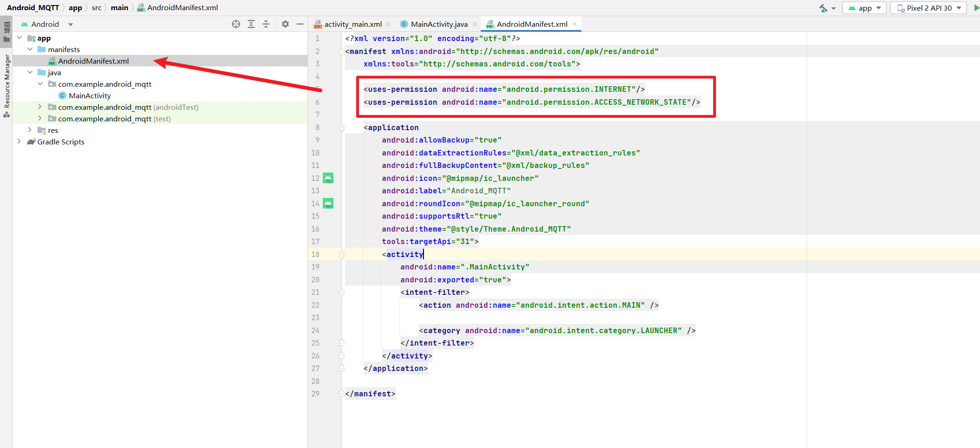Expand the (test) package
The height and width of the screenshot is (448, 980).
pyautogui.click(x=40, y=119)
